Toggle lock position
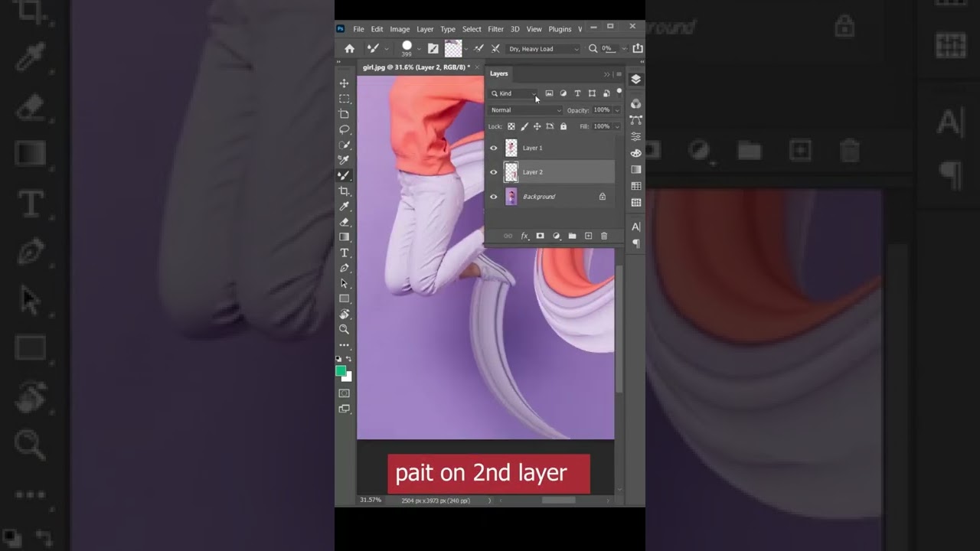 click(537, 126)
